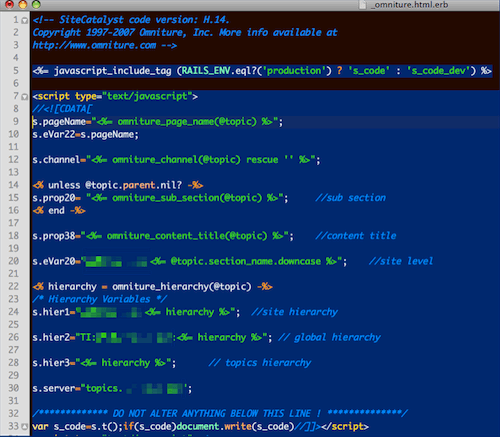Click the '//site level' comment

tap(401, 261)
